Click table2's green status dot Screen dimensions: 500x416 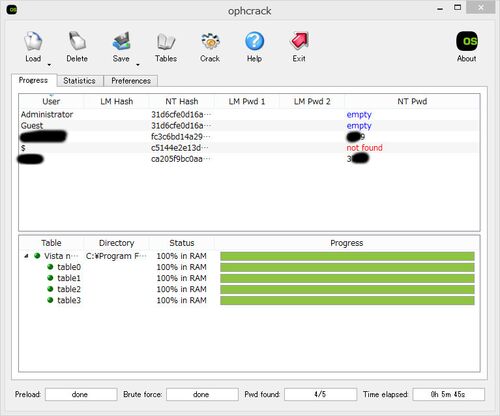(x=50, y=289)
